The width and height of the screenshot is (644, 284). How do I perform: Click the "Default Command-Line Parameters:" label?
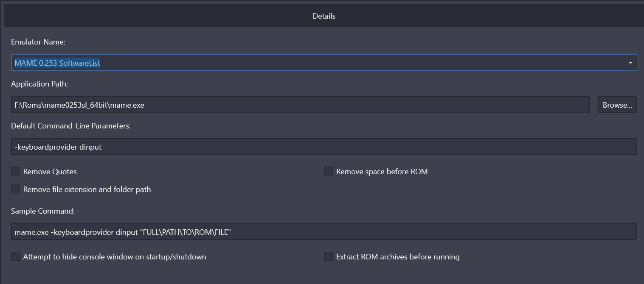71,126
